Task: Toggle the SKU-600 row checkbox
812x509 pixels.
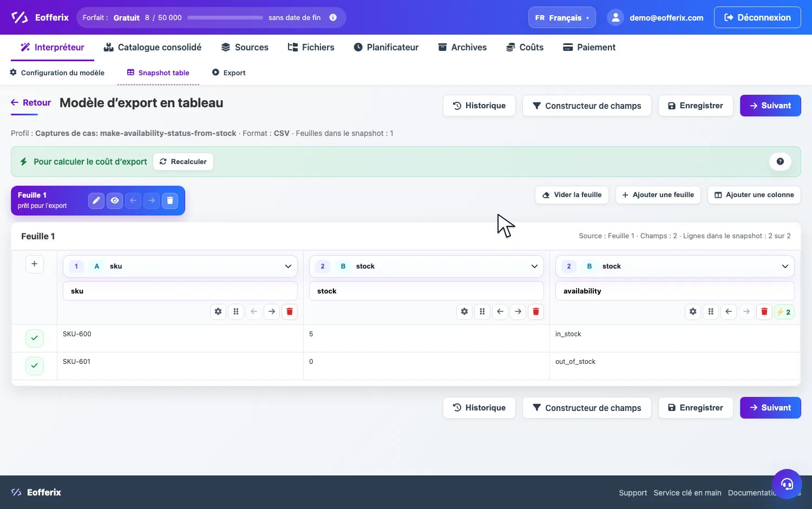Action: point(34,338)
